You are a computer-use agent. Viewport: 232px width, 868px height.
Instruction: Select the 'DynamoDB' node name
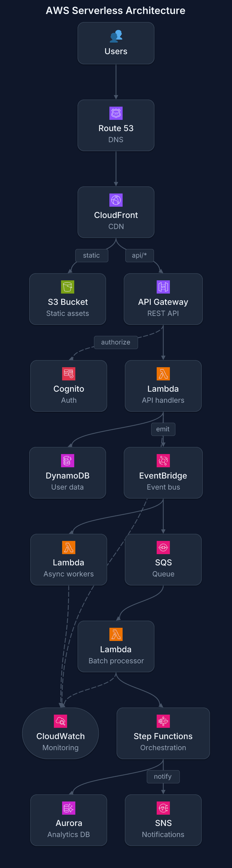coord(68,476)
